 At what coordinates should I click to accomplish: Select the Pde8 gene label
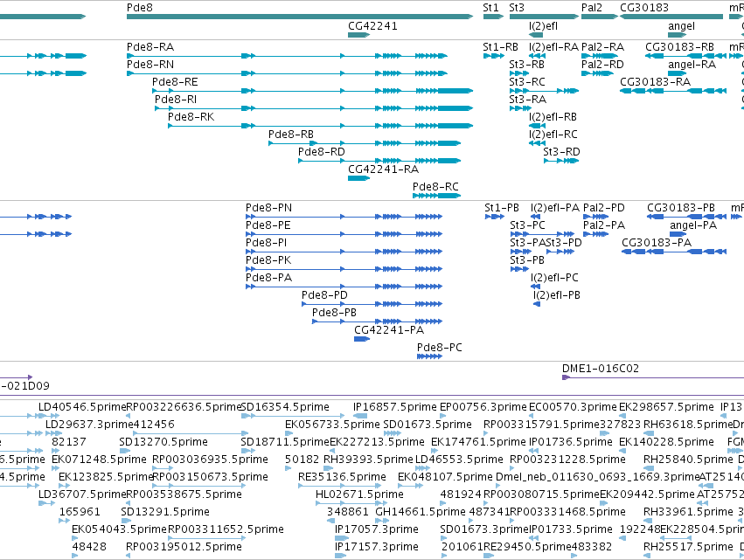click(x=140, y=8)
